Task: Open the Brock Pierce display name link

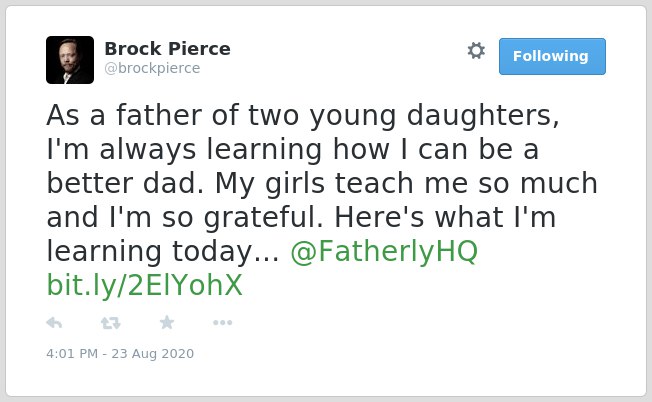Action: coord(167,49)
